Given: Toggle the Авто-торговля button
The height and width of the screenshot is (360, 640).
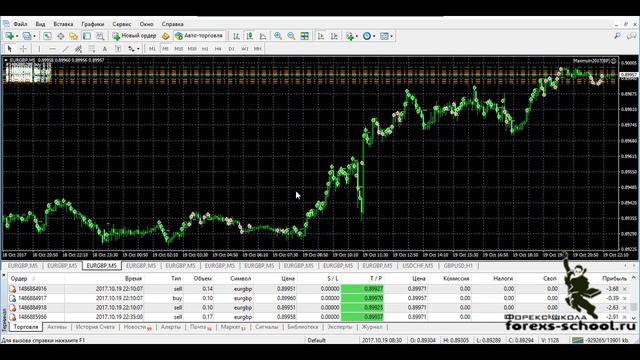Looking at the screenshot, I should (x=199, y=36).
